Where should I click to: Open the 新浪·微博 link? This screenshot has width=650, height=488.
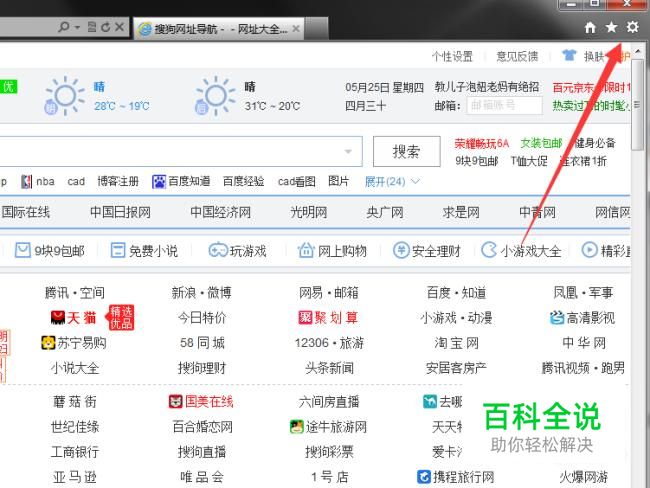tap(201, 293)
